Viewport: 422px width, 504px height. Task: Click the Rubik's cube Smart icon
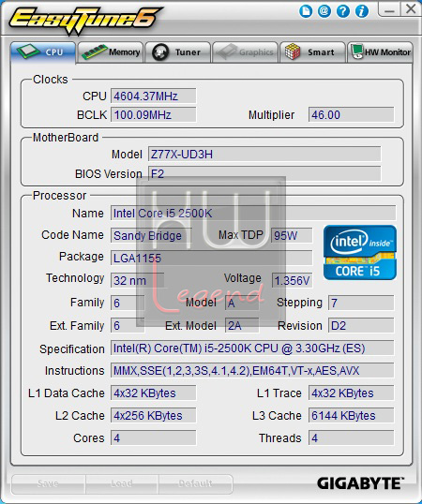click(293, 52)
